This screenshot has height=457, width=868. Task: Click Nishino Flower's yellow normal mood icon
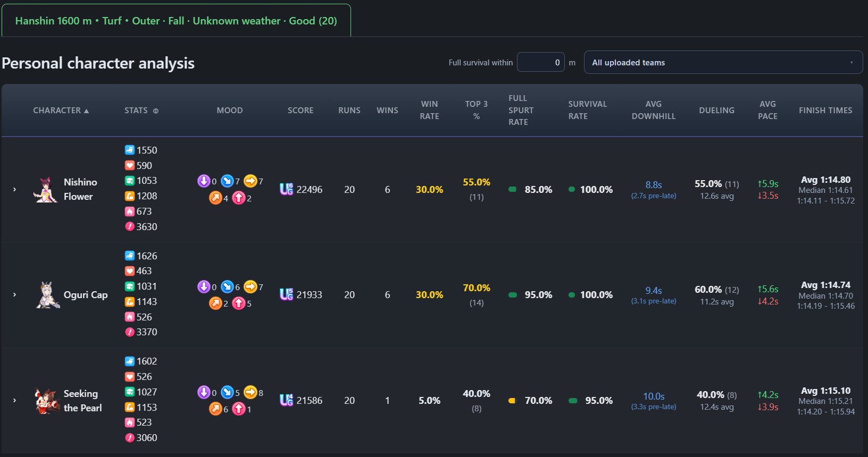[x=251, y=181]
